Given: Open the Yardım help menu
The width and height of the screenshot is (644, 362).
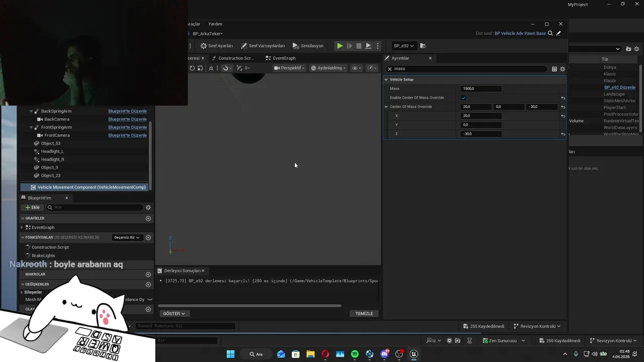Looking at the screenshot, I should 215,24.
